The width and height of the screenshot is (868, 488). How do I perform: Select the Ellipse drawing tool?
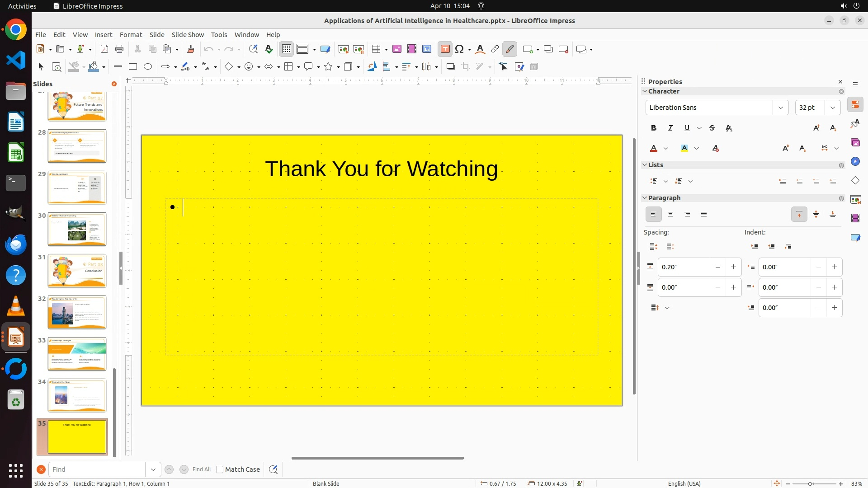(148, 67)
